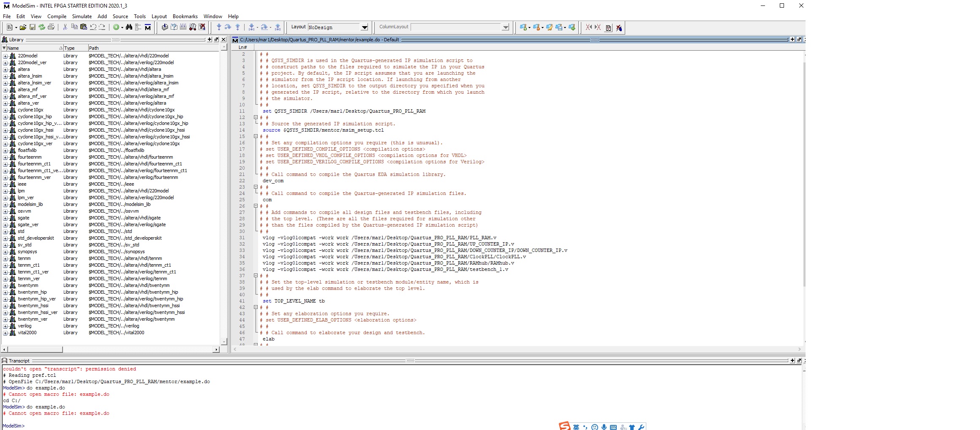Sort library list by Path column

154,48
